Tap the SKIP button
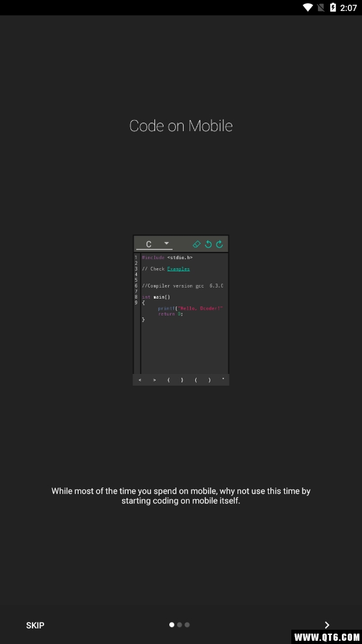 click(35, 625)
